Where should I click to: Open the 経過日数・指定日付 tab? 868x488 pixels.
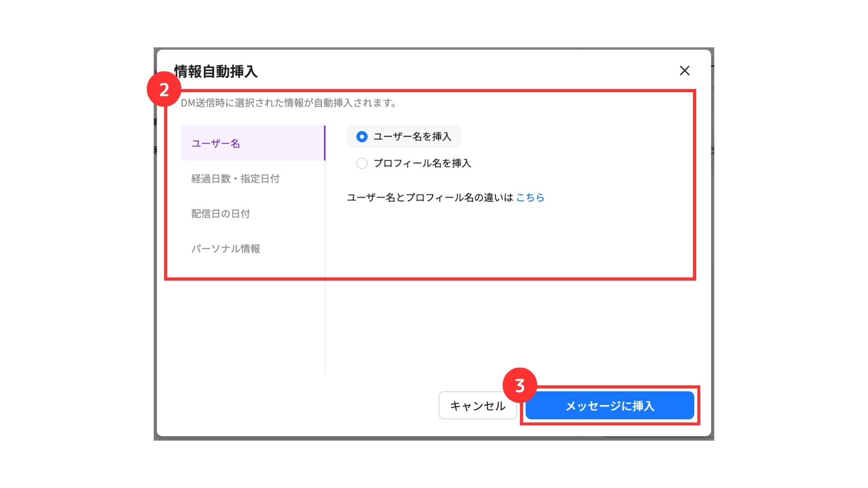tap(235, 178)
